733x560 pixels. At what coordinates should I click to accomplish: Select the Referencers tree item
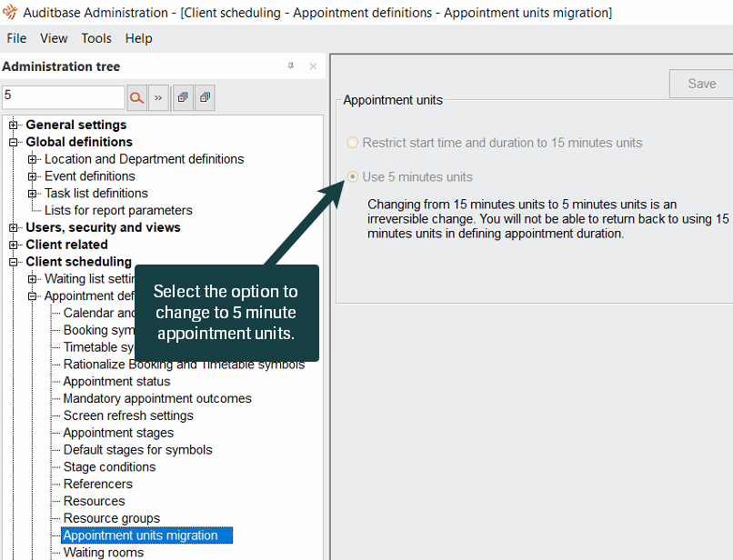click(97, 484)
